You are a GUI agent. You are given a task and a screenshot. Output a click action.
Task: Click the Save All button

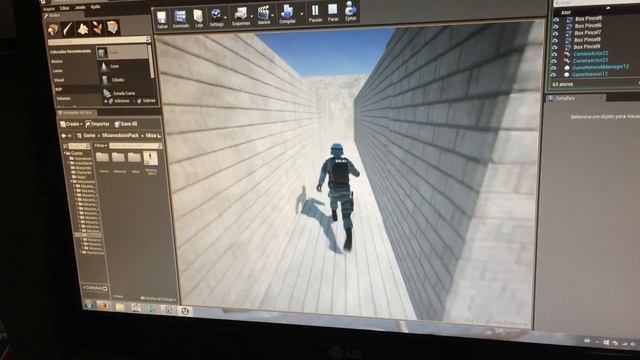[x=126, y=124]
